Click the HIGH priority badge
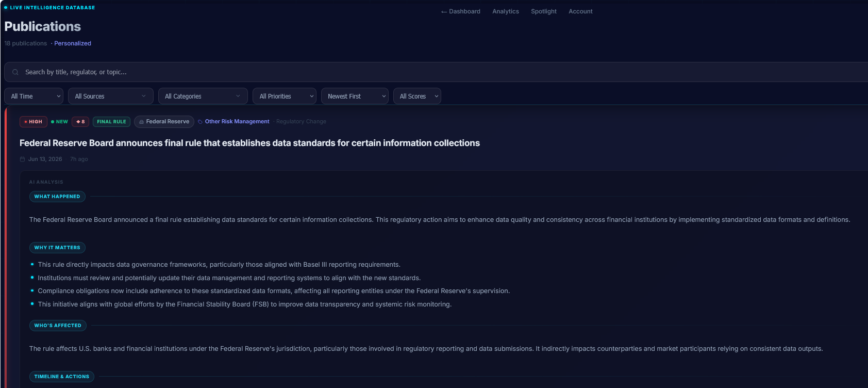Image resolution: width=868 pixels, height=388 pixels. pos(34,122)
